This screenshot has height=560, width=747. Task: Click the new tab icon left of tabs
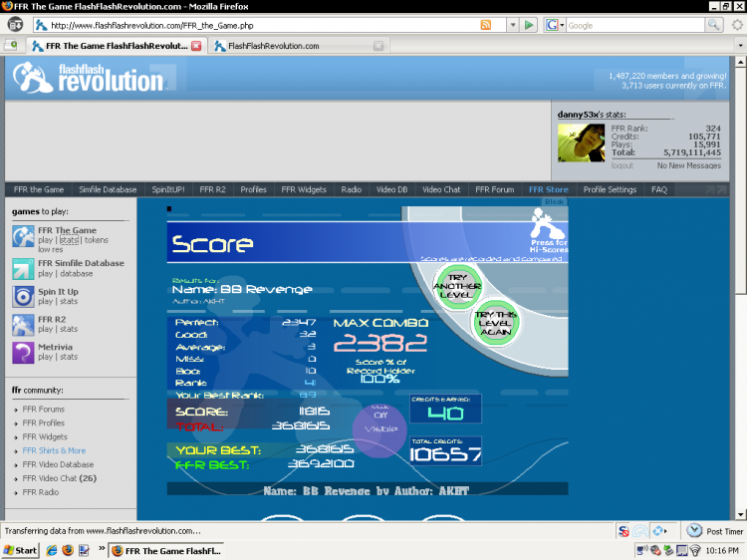point(11,45)
